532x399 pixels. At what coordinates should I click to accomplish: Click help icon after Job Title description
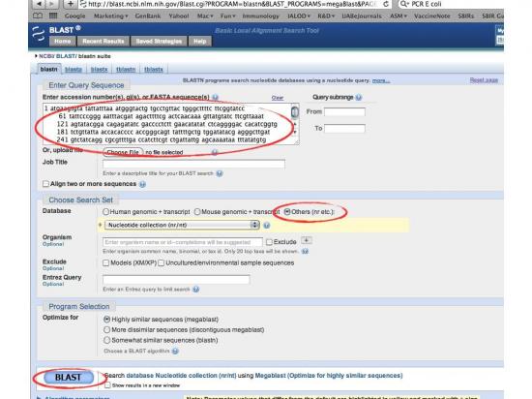220,173
